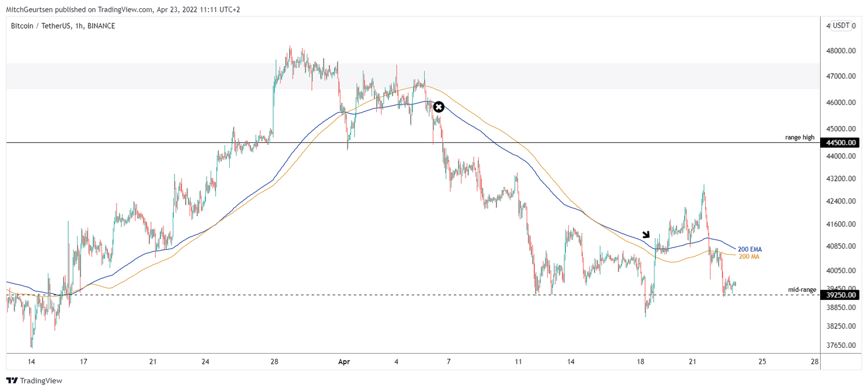This screenshot has height=391, width=868.
Task: Click the 43200.00 price axis label
Action: (x=841, y=179)
